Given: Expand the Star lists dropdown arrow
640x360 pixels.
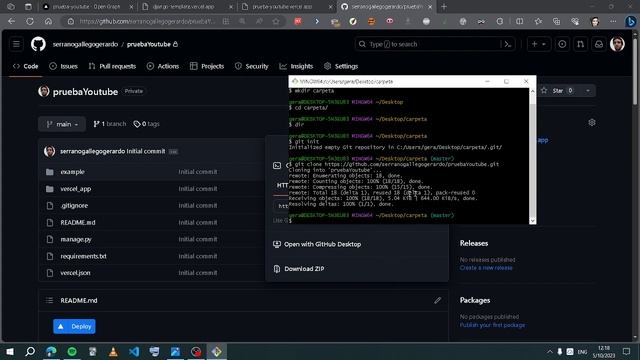Looking at the screenshot, I should pos(588,91).
